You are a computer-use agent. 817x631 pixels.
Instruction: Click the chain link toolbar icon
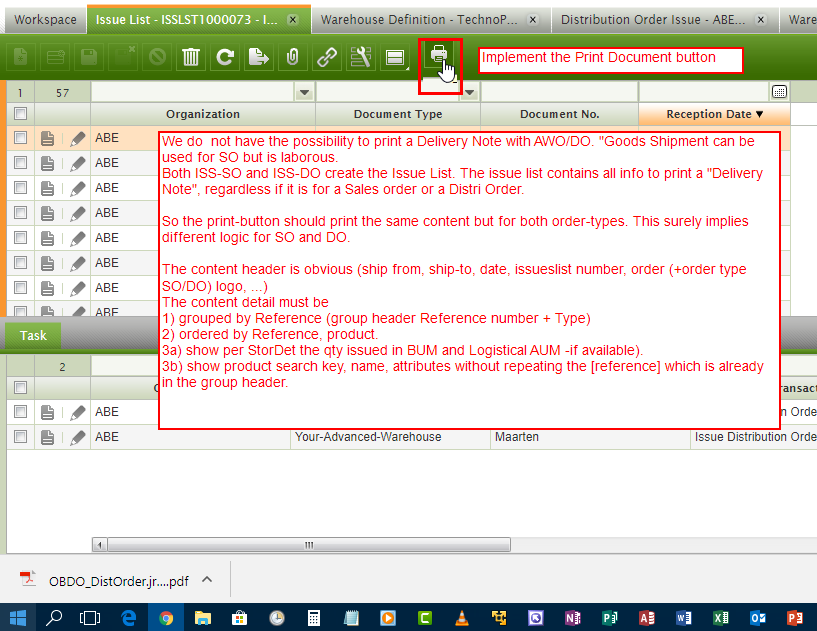coord(327,58)
